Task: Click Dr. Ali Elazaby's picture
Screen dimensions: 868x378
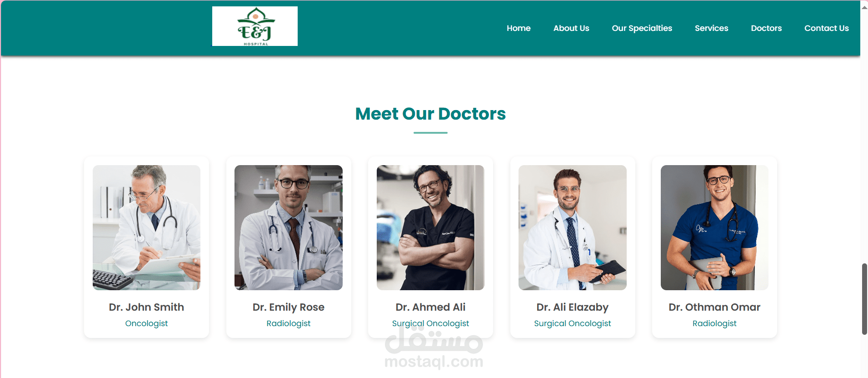Action: (573, 227)
